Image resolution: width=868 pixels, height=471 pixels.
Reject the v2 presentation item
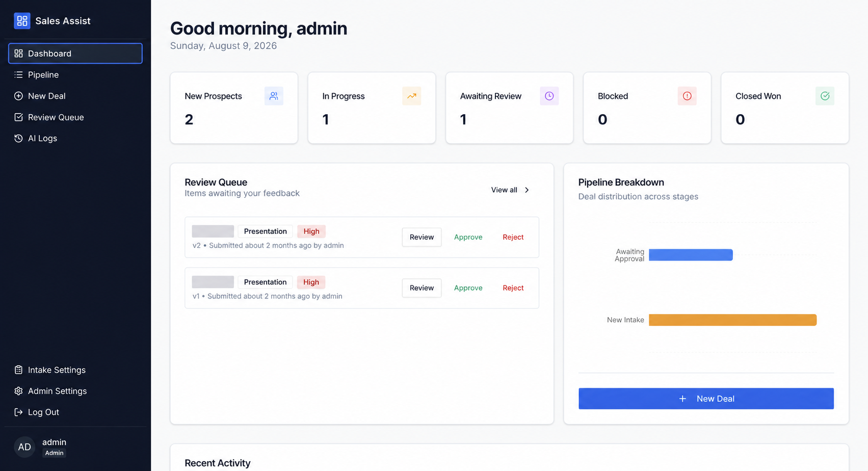513,237
